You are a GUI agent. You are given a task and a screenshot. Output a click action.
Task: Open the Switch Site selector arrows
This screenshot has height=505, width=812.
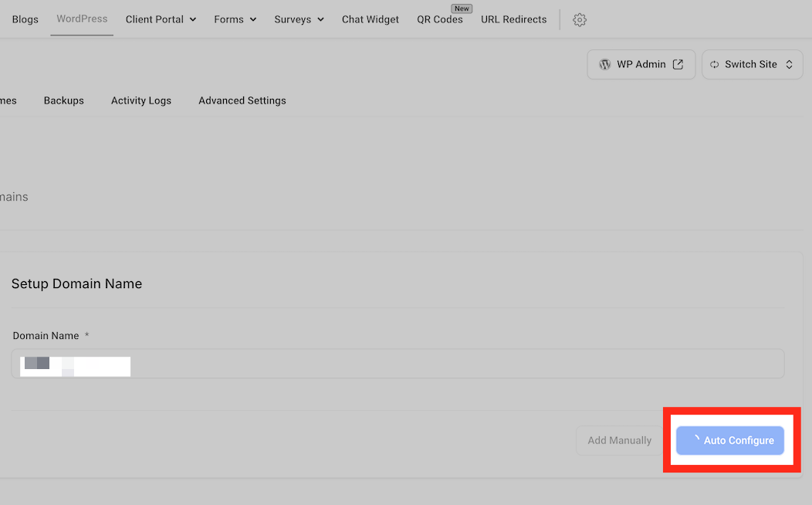[789, 64]
